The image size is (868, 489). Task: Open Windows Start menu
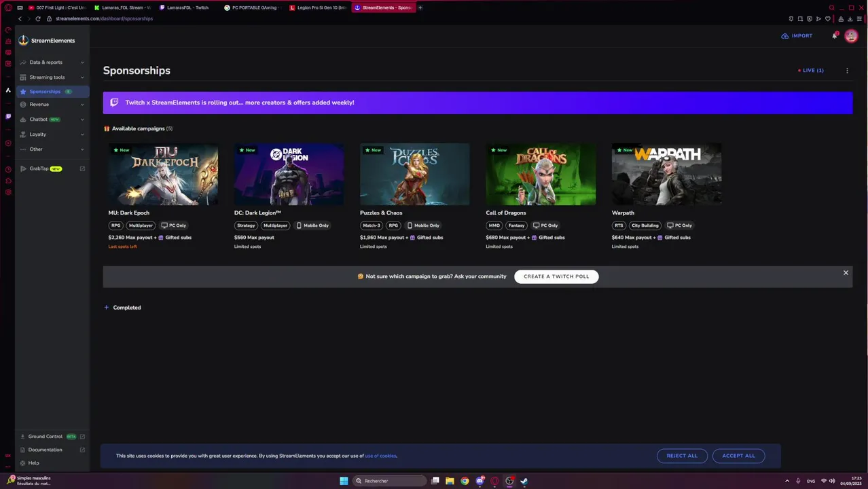click(x=344, y=481)
